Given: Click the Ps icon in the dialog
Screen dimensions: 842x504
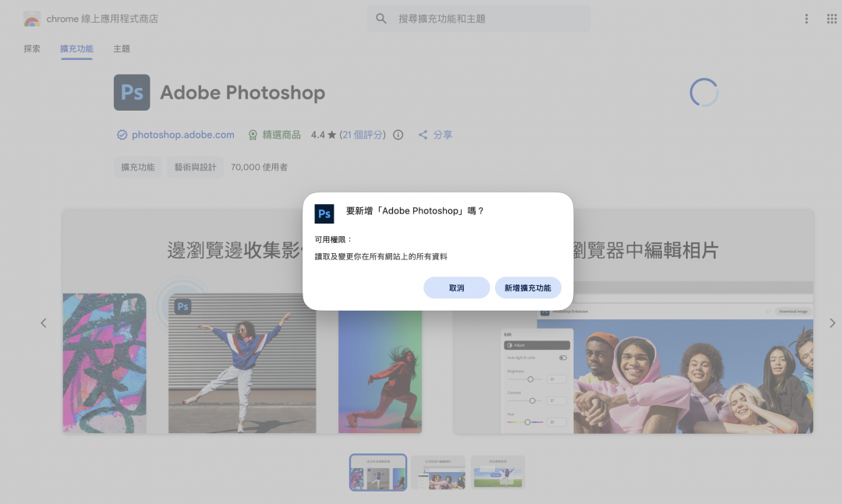Looking at the screenshot, I should [x=324, y=214].
